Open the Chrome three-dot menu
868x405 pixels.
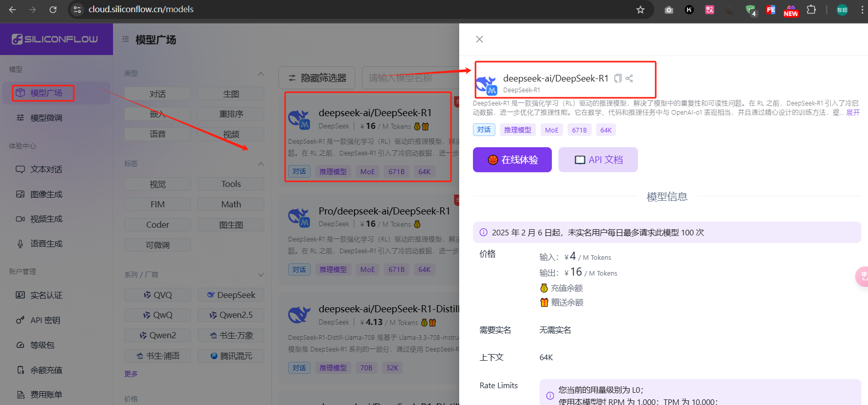pyautogui.click(x=862, y=10)
